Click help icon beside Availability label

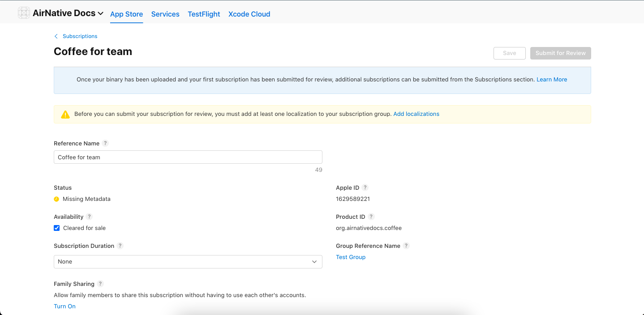[89, 217]
